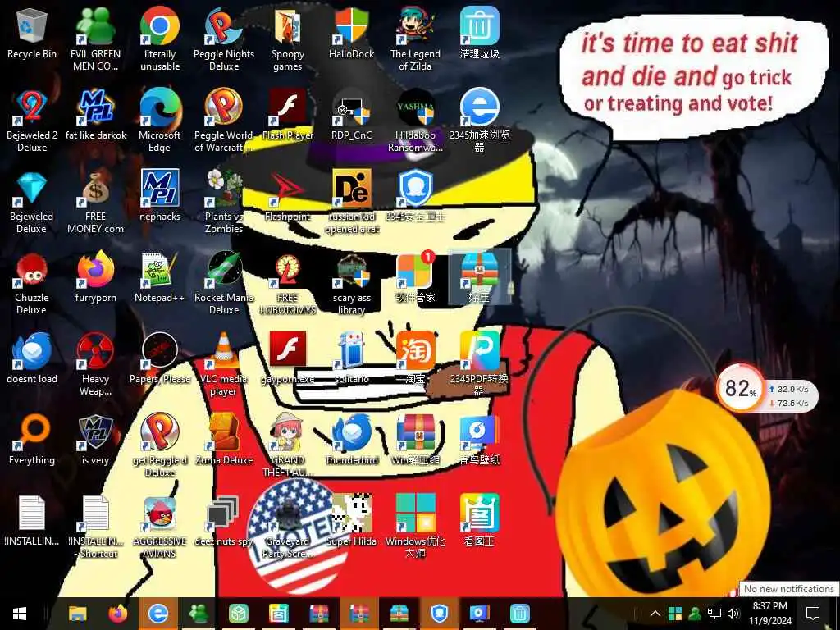Show hidden tray icons chevron

[655, 614]
